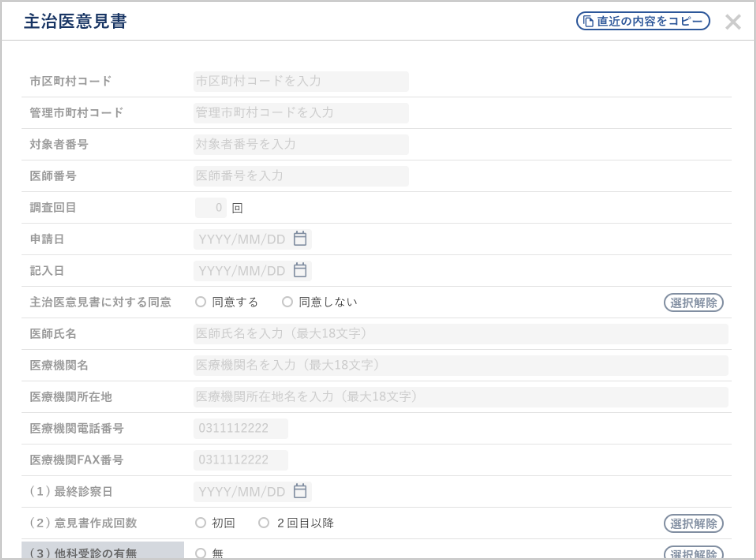756x560 pixels.
Task: Choose ２回目以降 for 意見書作成回数
Action: tap(264, 523)
